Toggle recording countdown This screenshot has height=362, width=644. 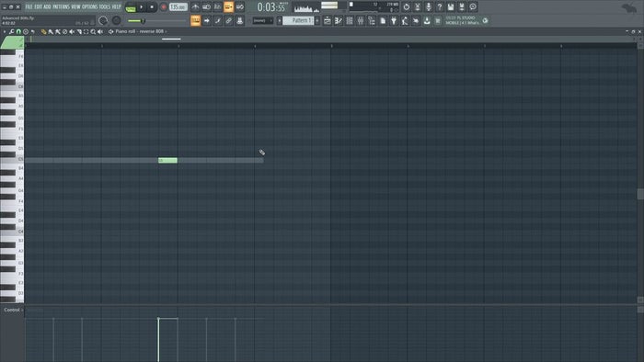pyautogui.click(x=217, y=7)
